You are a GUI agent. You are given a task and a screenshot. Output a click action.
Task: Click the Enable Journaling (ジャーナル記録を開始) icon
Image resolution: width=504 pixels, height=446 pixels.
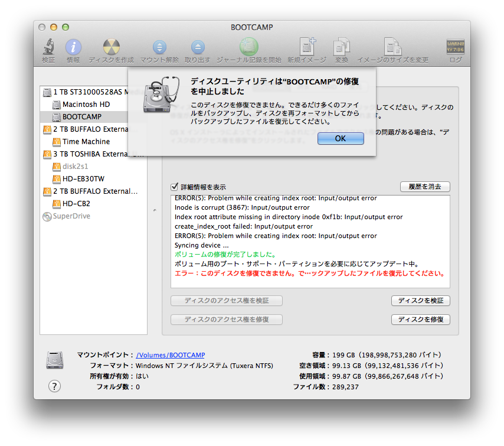click(x=249, y=47)
